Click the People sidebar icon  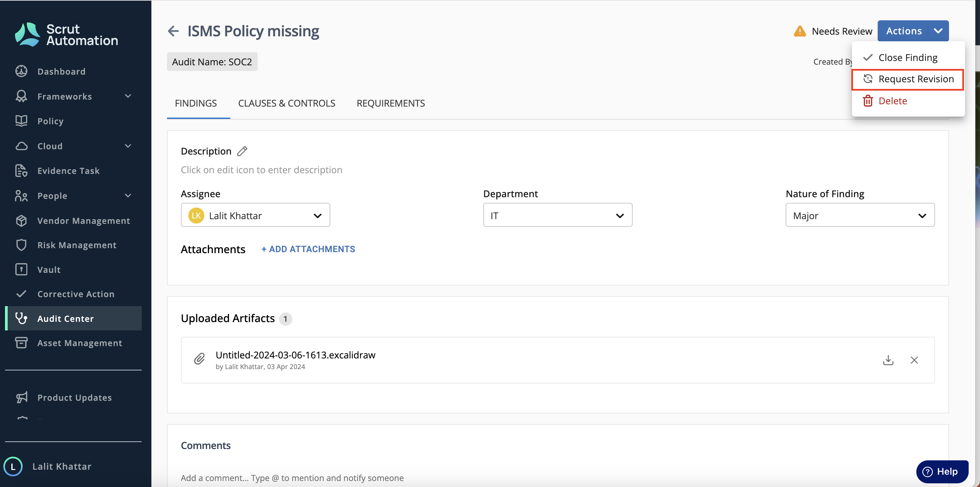[x=21, y=196]
